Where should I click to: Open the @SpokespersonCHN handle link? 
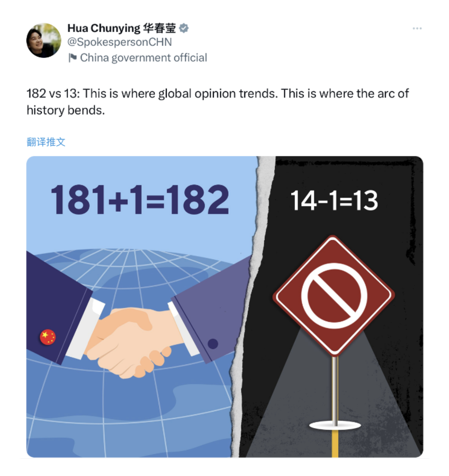(120, 42)
